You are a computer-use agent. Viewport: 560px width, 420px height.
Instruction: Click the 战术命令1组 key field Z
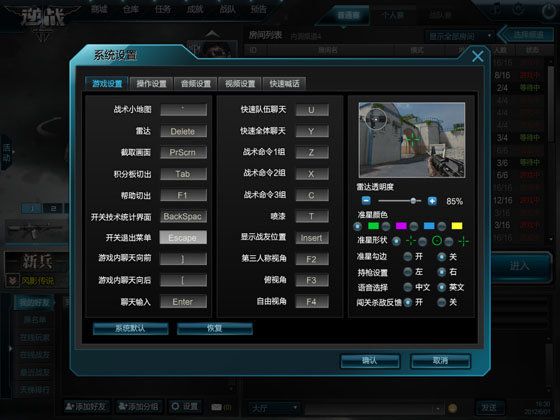pyautogui.click(x=312, y=152)
